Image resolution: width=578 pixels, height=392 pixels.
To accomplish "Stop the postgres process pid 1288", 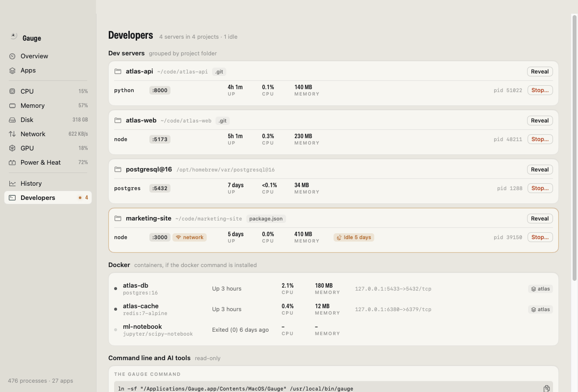I will (x=540, y=189).
